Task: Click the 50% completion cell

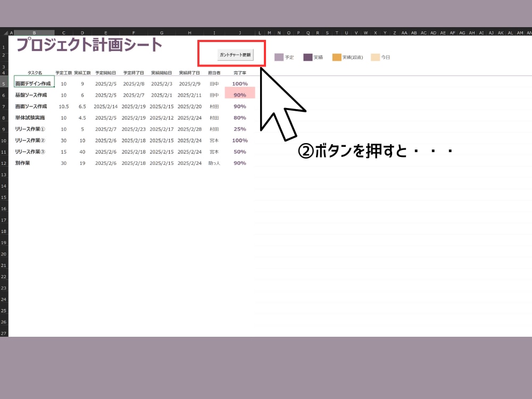Action: click(240, 152)
